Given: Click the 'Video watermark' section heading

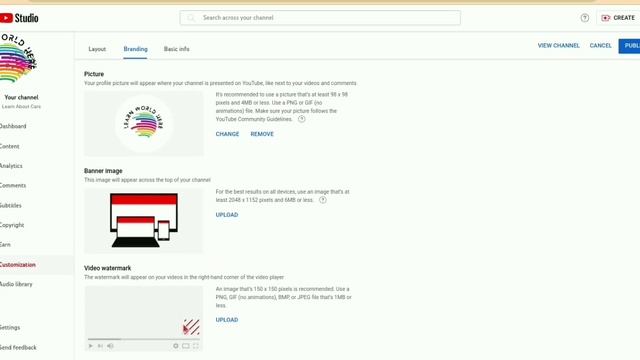Looking at the screenshot, I should (108, 268).
